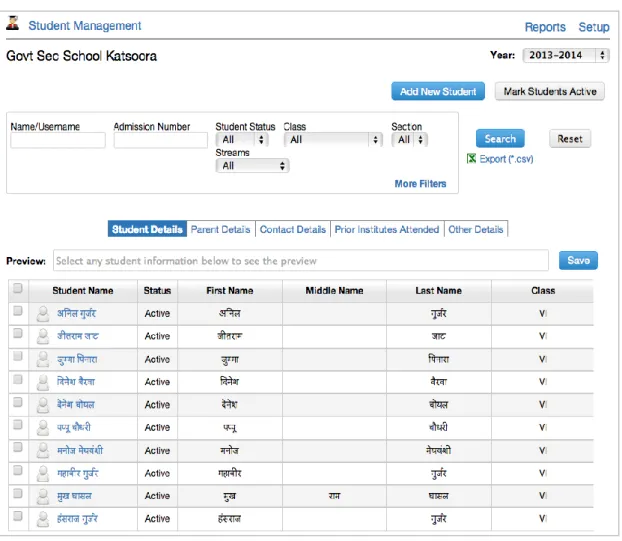Click First Name column header
Screen dimensions: 622x541
point(230,291)
